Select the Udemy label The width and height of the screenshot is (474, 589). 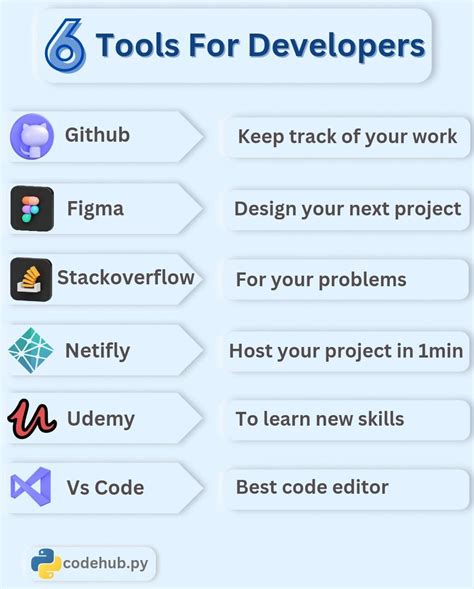(101, 419)
